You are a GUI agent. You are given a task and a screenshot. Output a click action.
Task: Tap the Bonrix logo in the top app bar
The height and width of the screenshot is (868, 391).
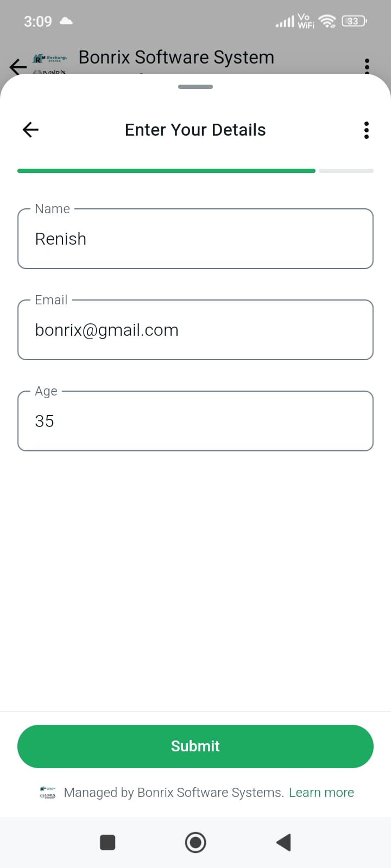pyautogui.click(x=50, y=64)
